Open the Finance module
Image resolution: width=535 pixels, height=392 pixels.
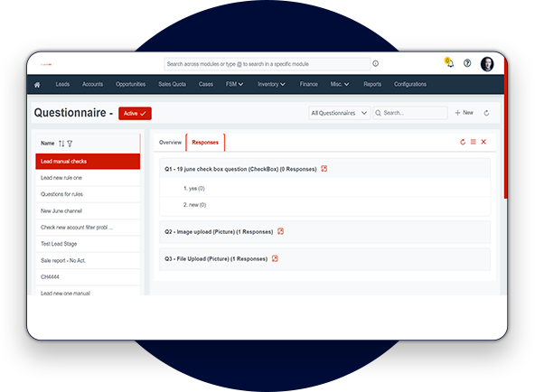click(x=309, y=84)
